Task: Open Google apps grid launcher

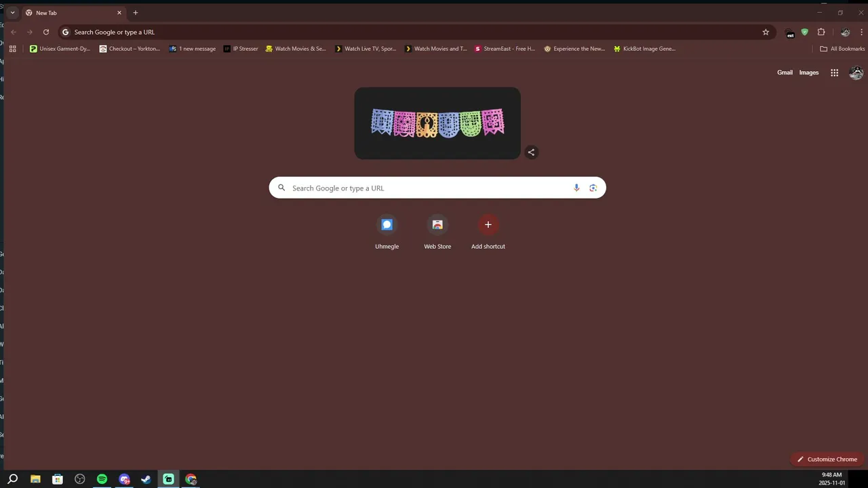Action: click(834, 73)
